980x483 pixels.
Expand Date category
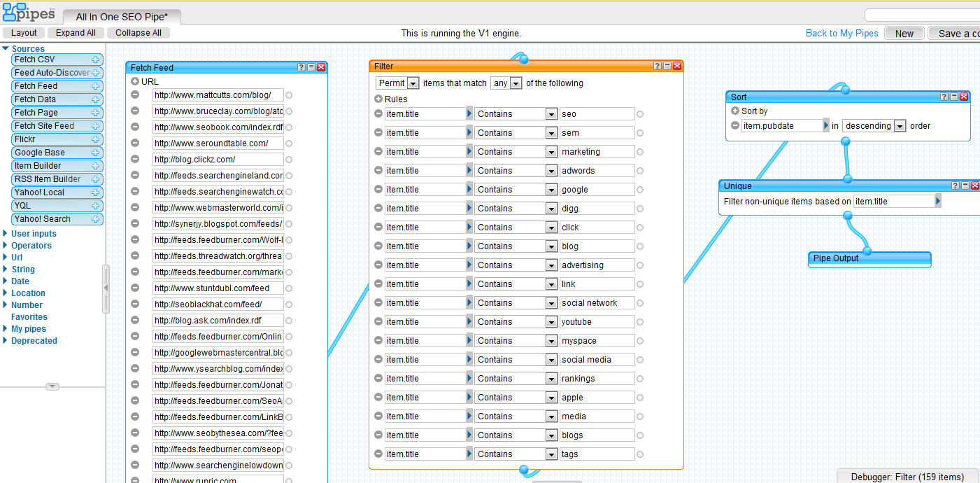pyautogui.click(x=6, y=281)
